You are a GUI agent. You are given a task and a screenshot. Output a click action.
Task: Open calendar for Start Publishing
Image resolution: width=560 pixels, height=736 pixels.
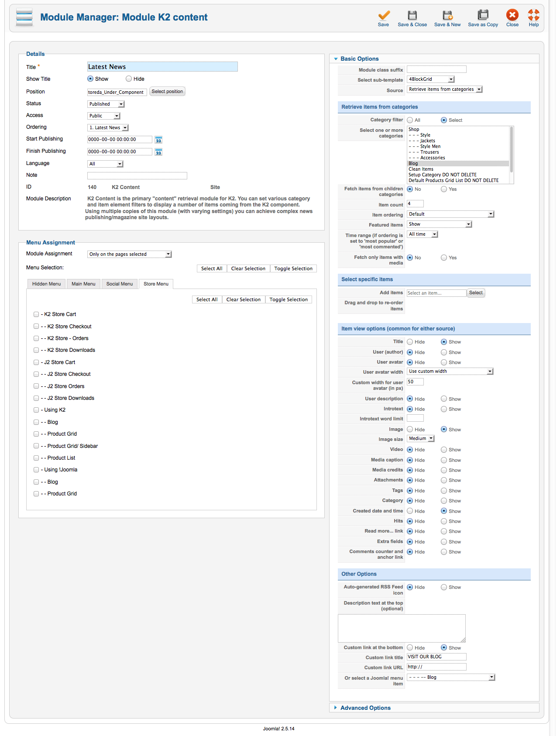[158, 140]
